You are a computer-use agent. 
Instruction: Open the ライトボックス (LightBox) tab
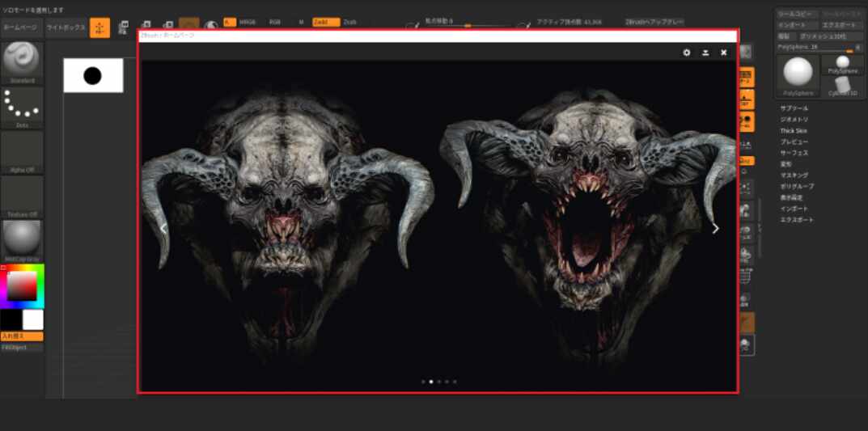click(x=66, y=27)
